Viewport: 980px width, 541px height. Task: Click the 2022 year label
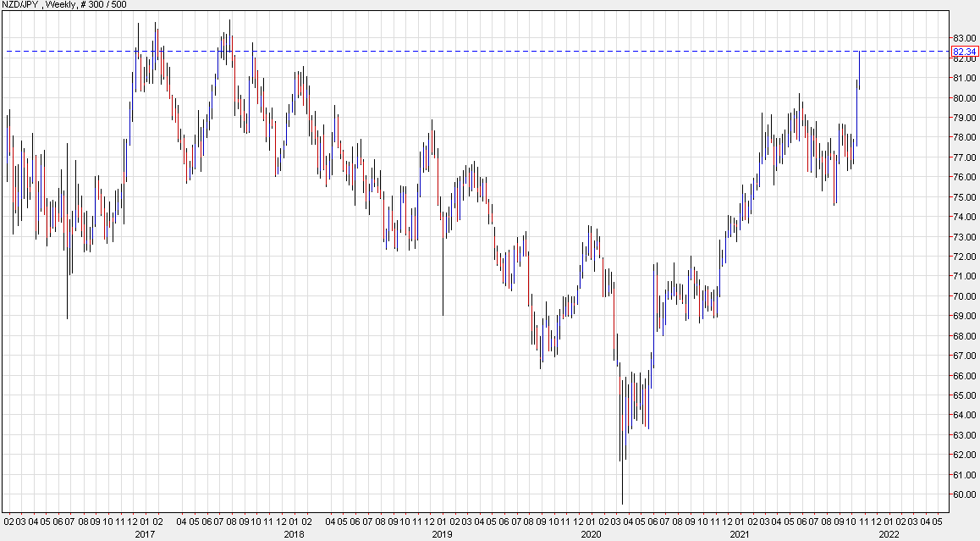(888, 534)
